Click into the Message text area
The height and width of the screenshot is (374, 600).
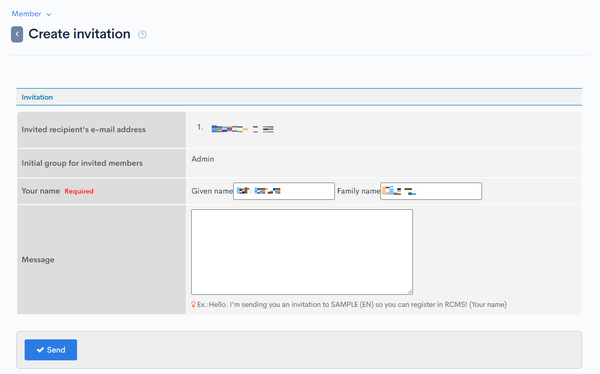[x=302, y=252]
